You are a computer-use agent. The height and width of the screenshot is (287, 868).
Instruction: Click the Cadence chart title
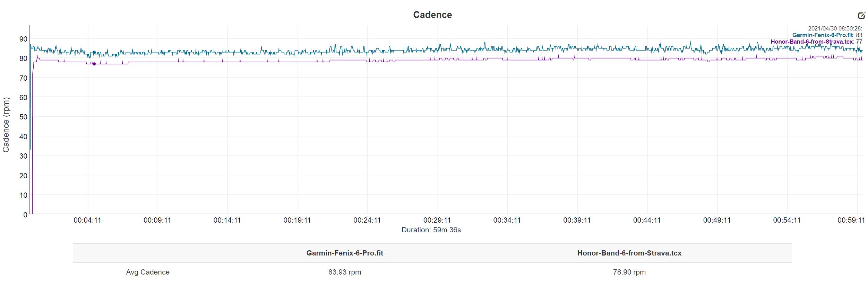point(432,15)
